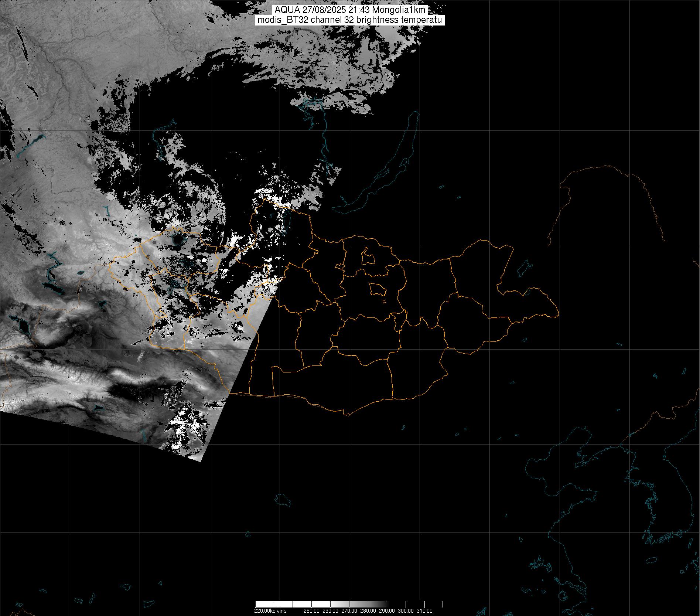700x616 pixels.
Task: Click the "290.00" colorbar label
Action: 387,611
